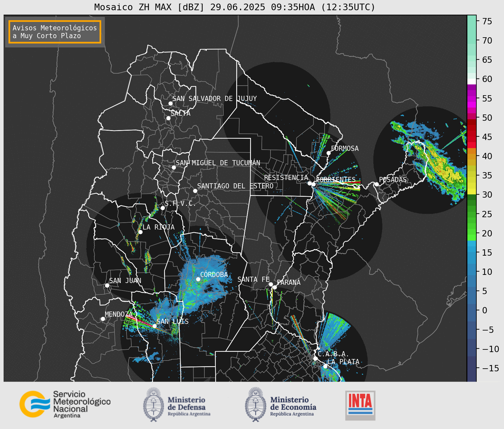The image size is (504, 429).
Task: Click the 20 dBZ legend label
Action: (487, 233)
